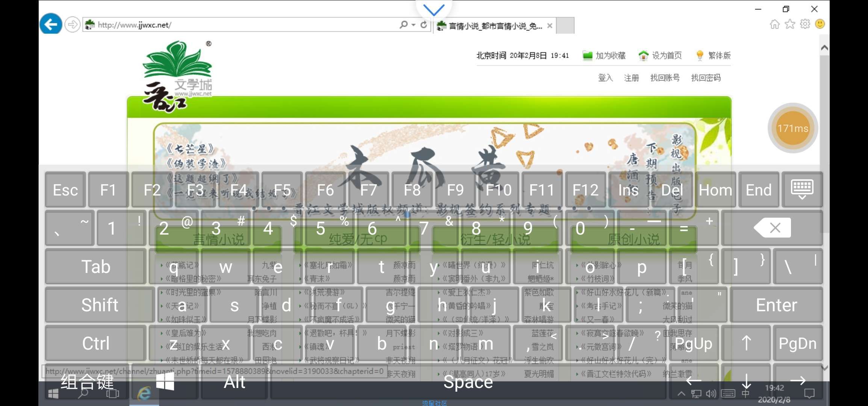Screen dimensions: 868x406
Task: Tap the F11 key on virtual keyboard
Action: [542, 189]
